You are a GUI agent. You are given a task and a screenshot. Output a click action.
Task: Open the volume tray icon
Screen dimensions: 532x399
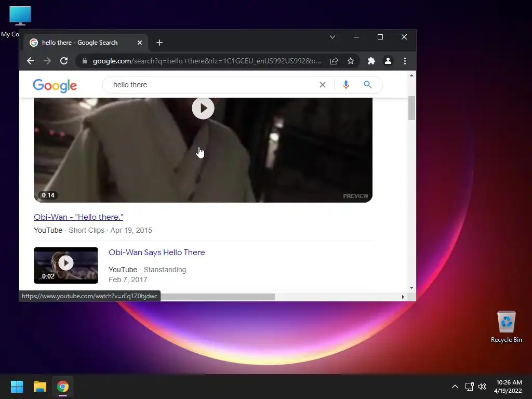coord(482,387)
